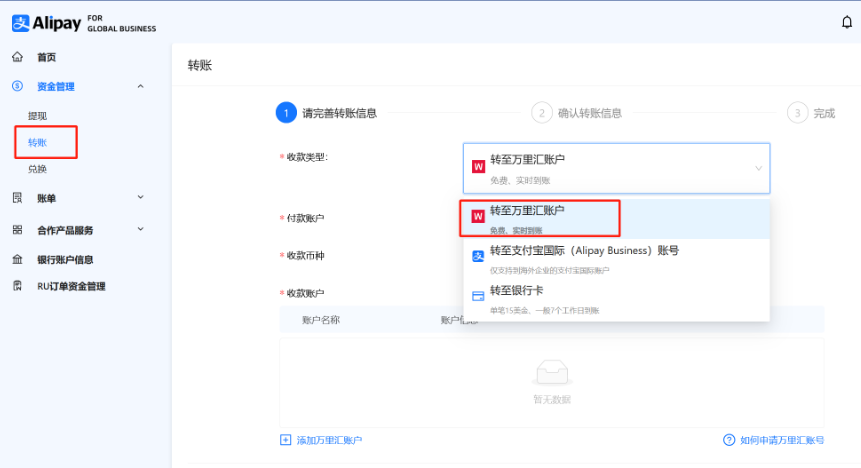Click question mark icon beside 如何申请万里汇账号
This screenshot has width=861, height=468.
pyautogui.click(x=729, y=439)
